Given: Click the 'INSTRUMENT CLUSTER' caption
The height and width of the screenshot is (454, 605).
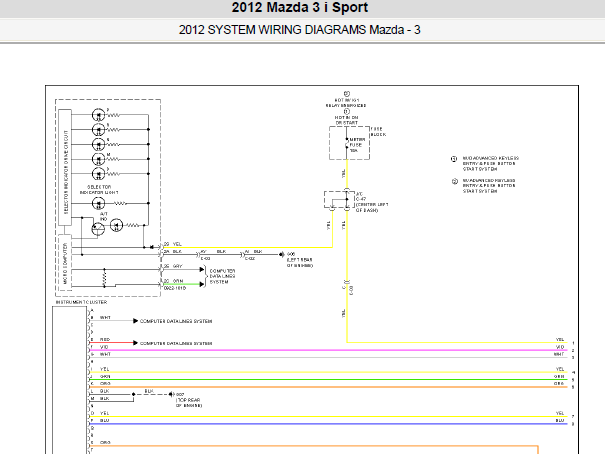Looking at the screenshot, I should [x=81, y=302].
